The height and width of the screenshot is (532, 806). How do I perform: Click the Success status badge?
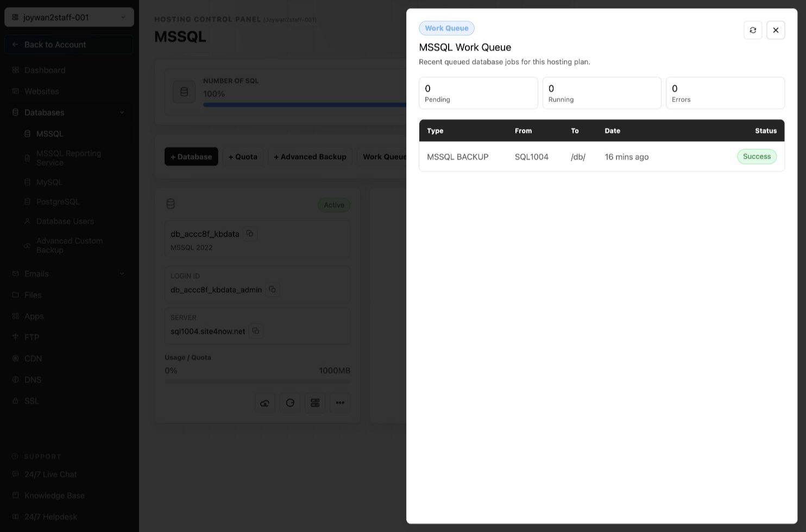757,156
